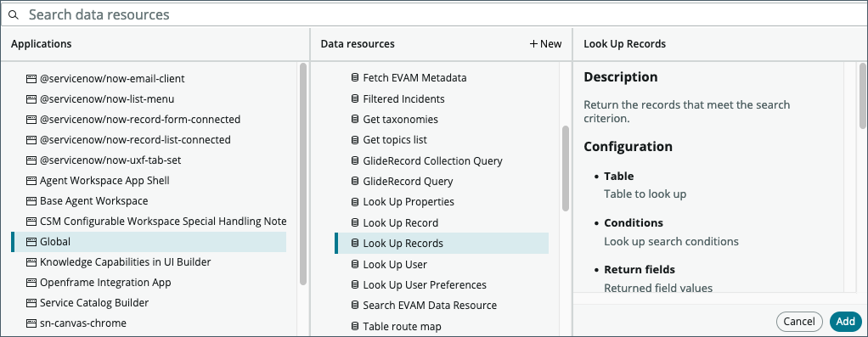
Task: Choose Look Up Records data resource
Action: pos(442,244)
